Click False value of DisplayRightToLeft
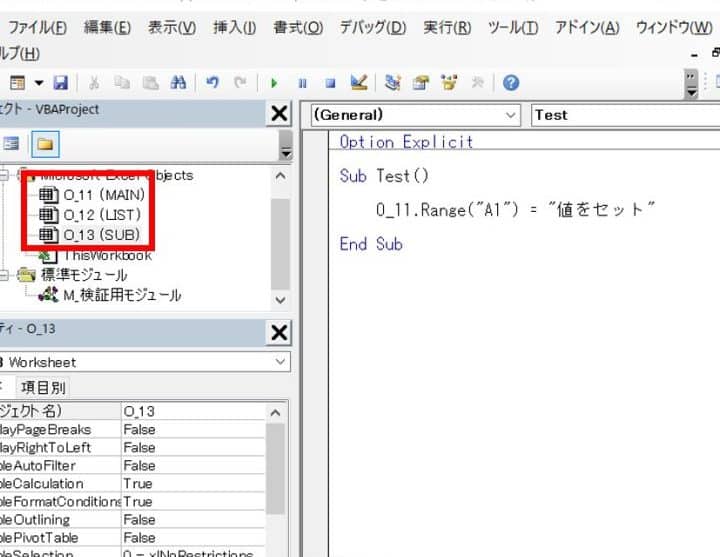720x557 pixels. point(193,447)
